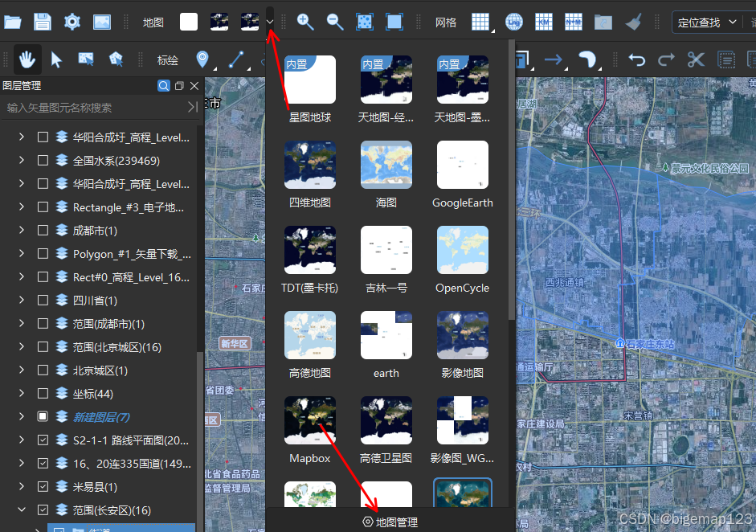Click the polygon select tool icon
This screenshot has width=756, height=532.
[116, 59]
